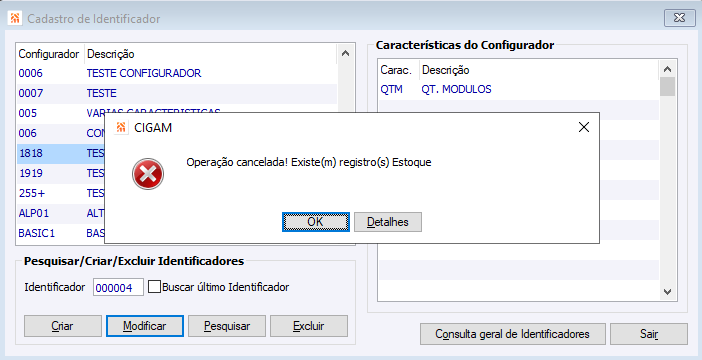The width and height of the screenshot is (702, 360).
Task: Close the CIGAM dialog with the X
Action: click(x=584, y=127)
